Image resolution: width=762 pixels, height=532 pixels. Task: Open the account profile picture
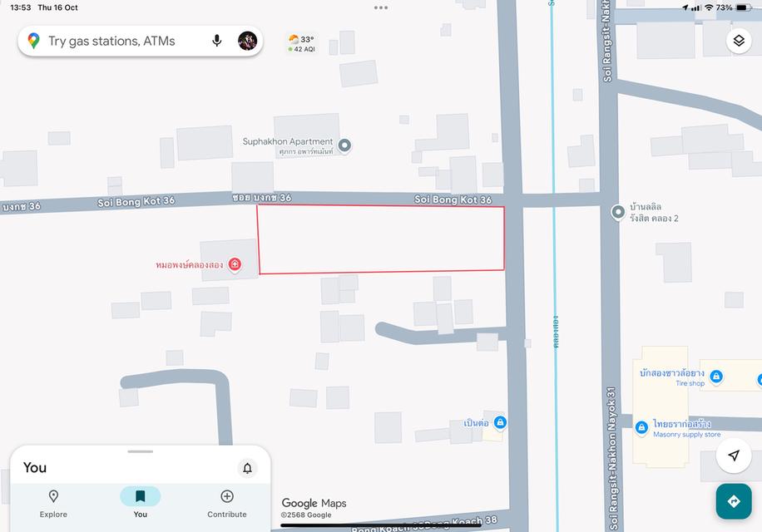[x=247, y=41]
